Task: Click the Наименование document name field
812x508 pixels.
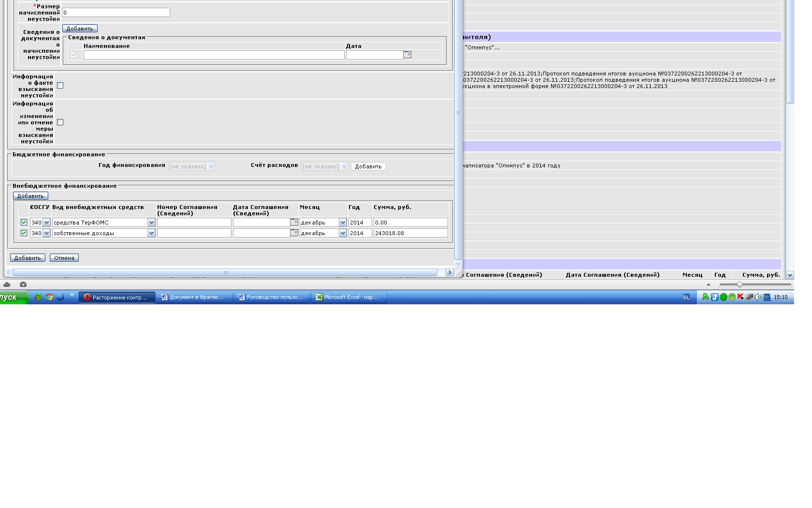Action: tap(214, 55)
